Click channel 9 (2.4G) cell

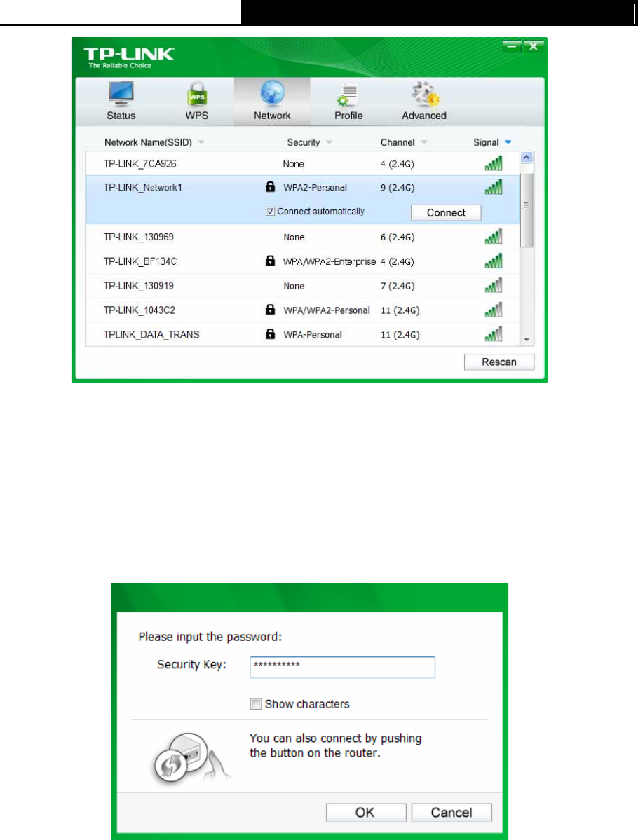click(x=398, y=188)
